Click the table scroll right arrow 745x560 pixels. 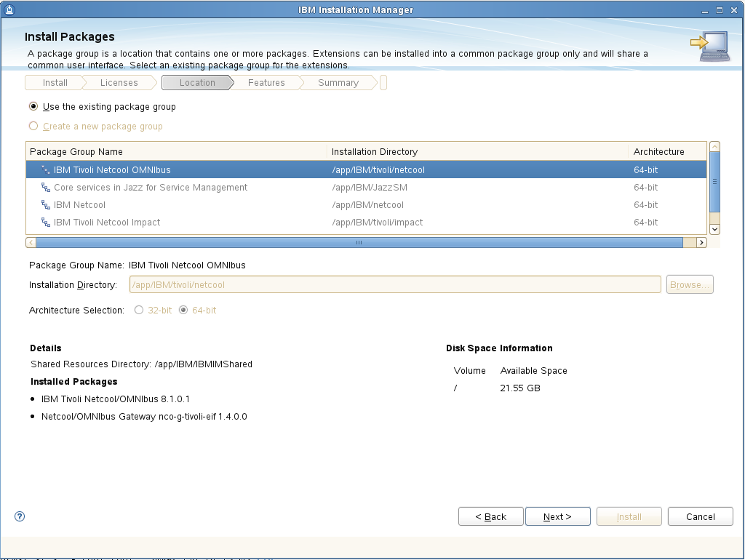[701, 243]
